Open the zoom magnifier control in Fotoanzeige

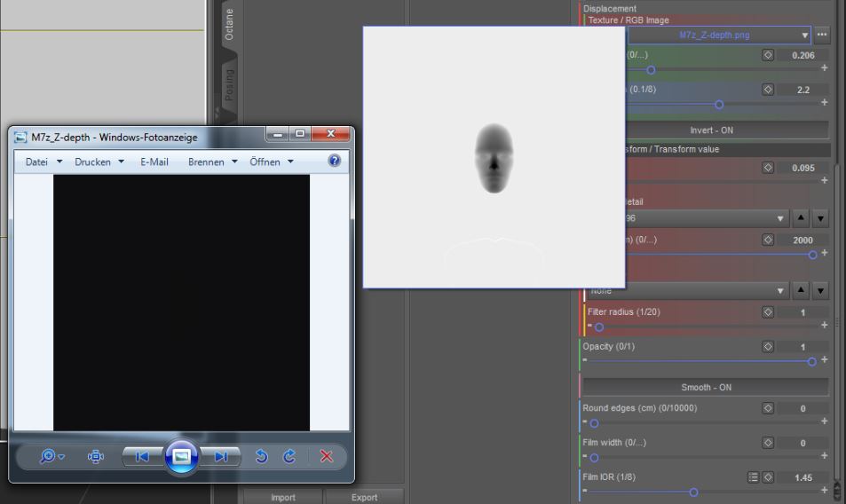pos(47,457)
